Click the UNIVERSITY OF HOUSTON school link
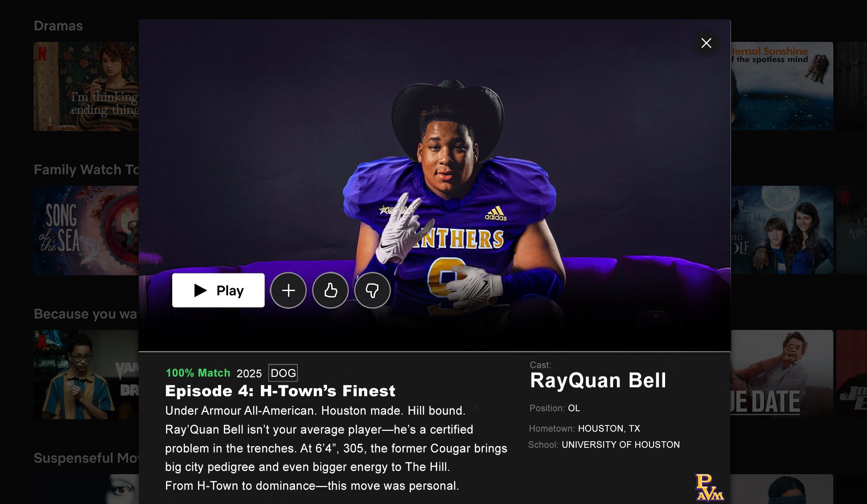The width and height of the screenshot is (867, 504). point(621,445)
